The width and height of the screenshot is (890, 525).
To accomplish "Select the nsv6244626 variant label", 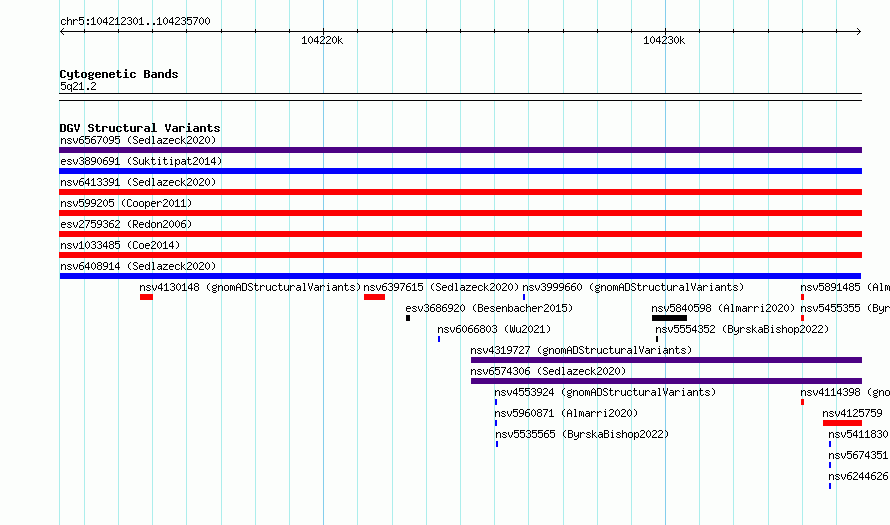I will [858, 476].
